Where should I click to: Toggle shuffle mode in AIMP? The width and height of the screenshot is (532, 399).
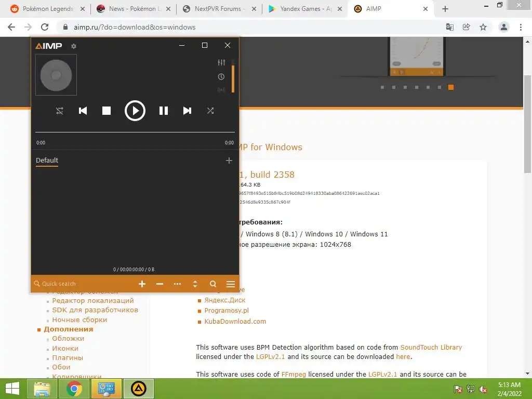210,111
